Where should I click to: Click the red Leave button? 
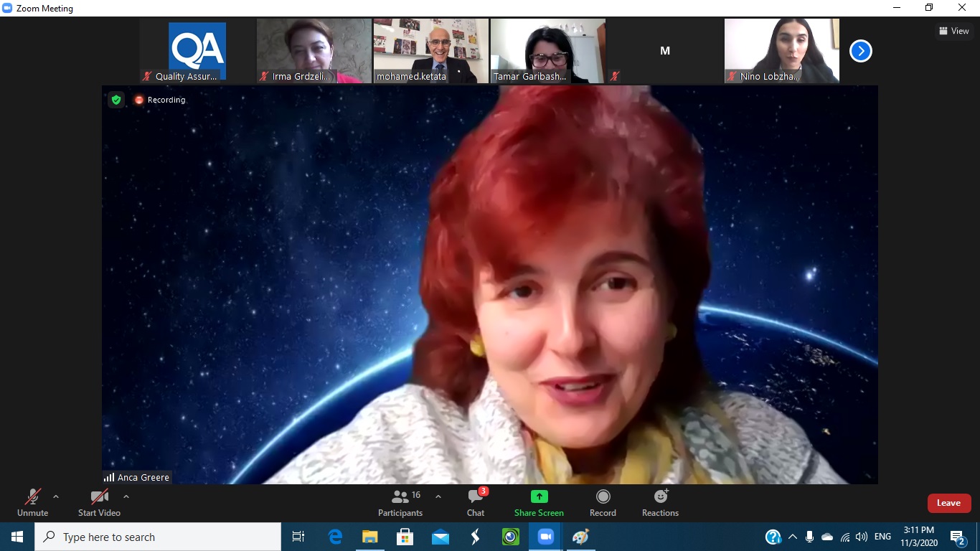[x=949, y=503]
